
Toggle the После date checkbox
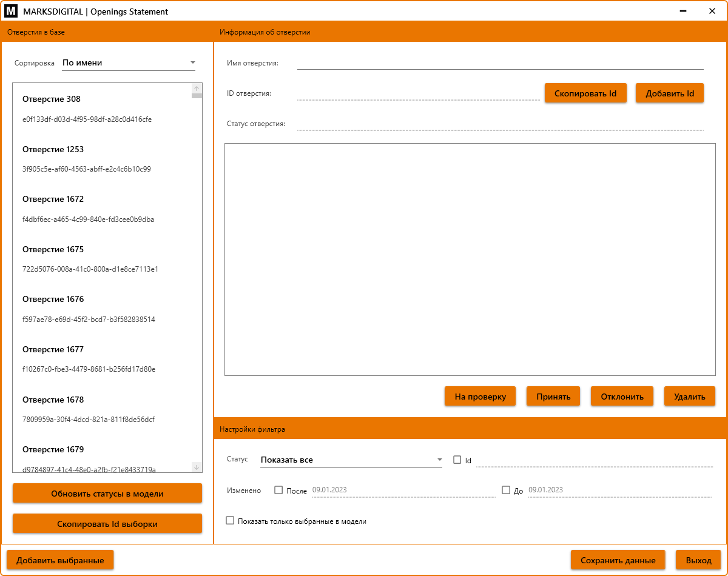pos(279,490)
